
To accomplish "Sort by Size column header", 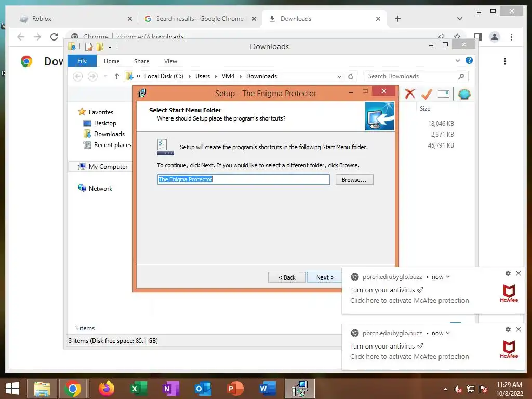I will point(425,109).
